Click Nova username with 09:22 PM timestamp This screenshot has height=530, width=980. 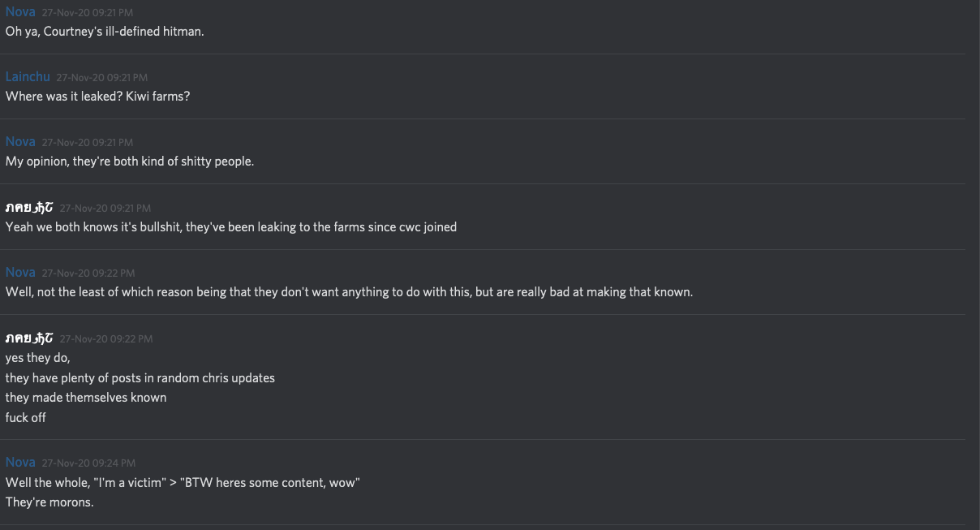pyautogui.click(x=20, y=272)
